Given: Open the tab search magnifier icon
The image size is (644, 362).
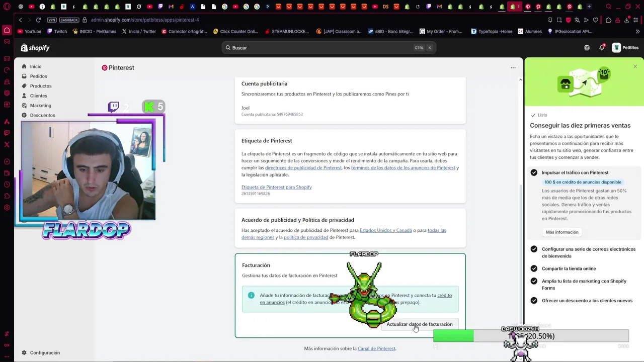Looking at the screenshot, I should click(x=609, y=7).
